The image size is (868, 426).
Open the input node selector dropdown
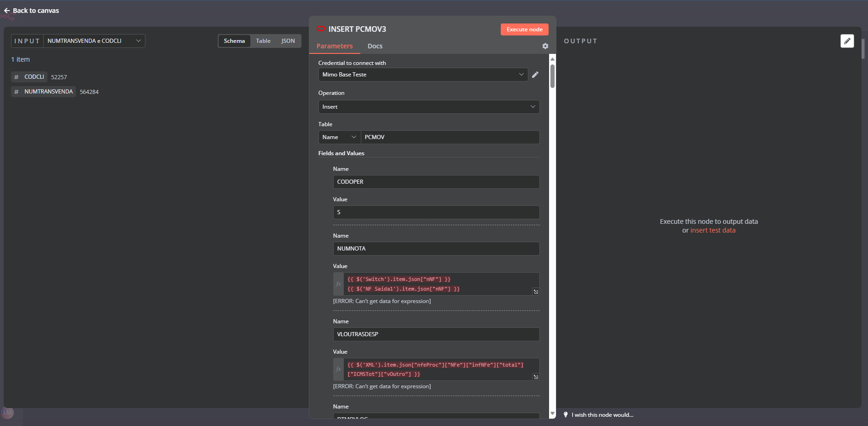coord(94,41)
